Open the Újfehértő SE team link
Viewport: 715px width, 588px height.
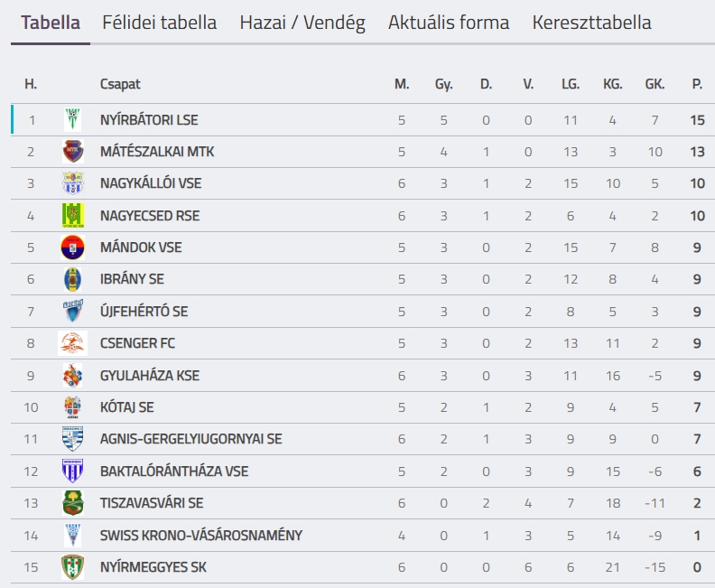coord(144,312)
